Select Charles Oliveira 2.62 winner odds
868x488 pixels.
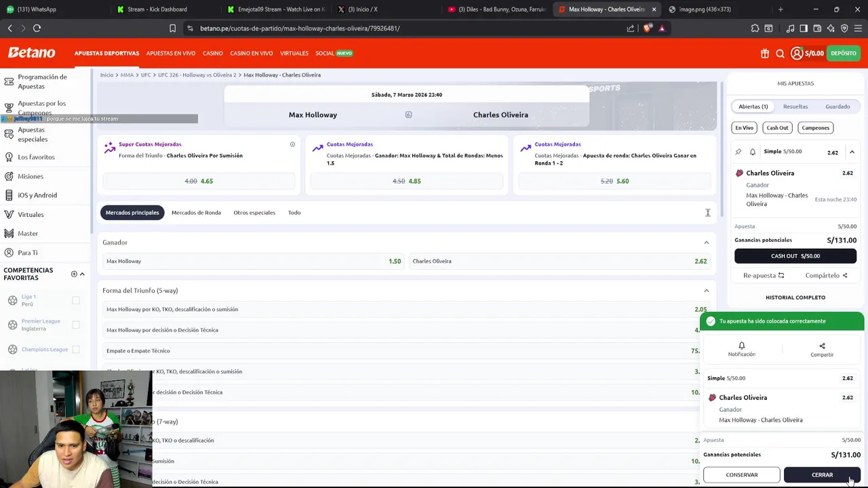560,261
